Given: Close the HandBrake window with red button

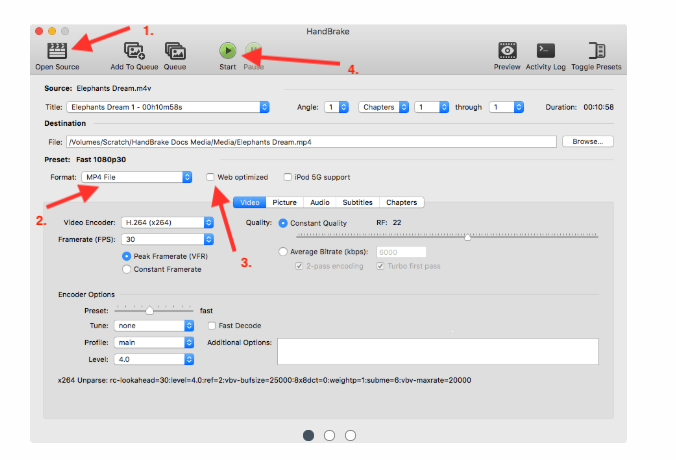Looking at the screenshot, I should point(39,31).
